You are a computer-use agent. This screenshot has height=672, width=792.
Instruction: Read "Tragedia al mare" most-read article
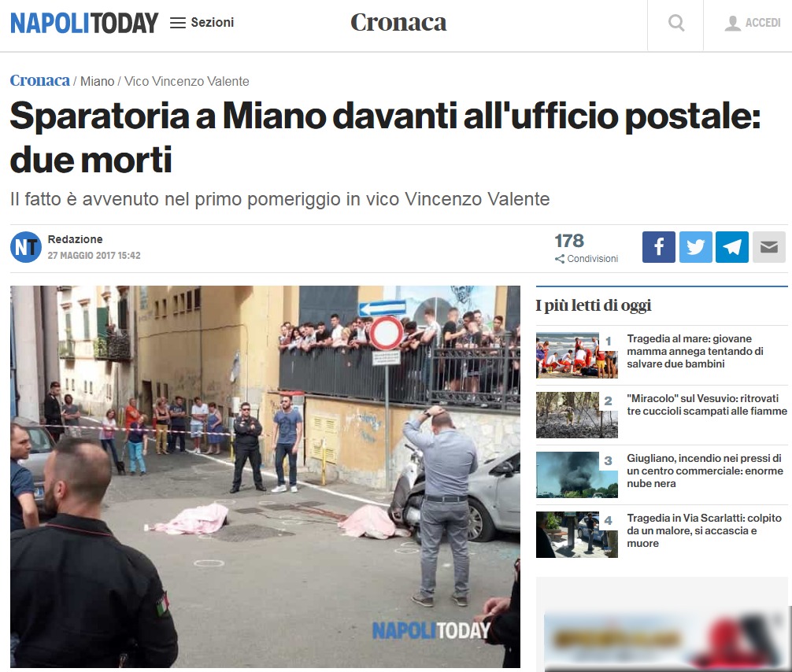point(695,352)
